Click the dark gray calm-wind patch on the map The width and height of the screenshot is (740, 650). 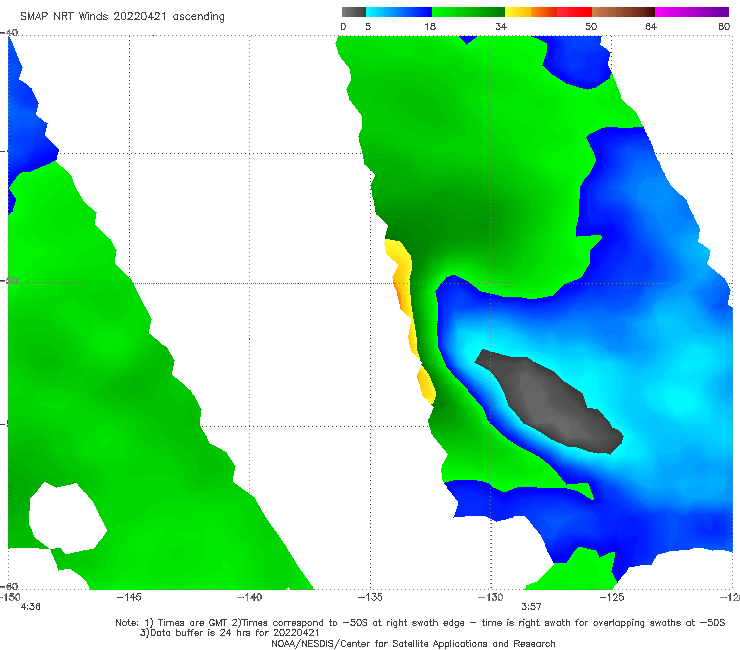click(x=550, y=404)
